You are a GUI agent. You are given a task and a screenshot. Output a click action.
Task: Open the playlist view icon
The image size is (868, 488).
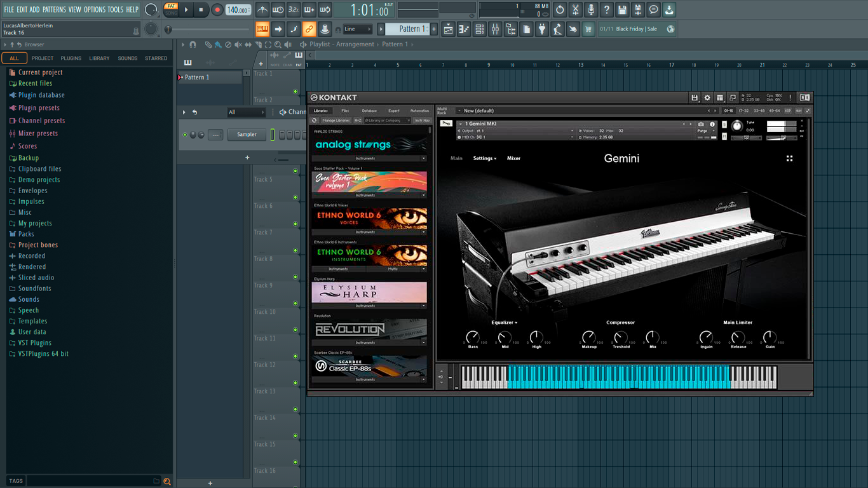coord(449,29)
